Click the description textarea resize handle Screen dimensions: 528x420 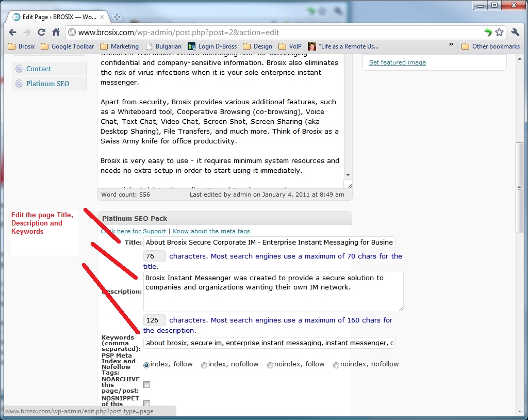pos(401,309)
